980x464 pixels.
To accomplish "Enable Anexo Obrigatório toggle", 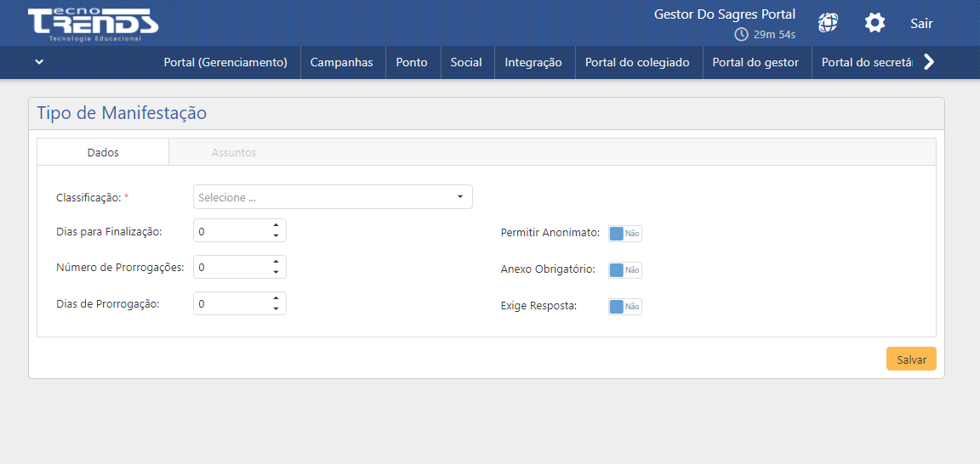I will (x=624, y=270).
